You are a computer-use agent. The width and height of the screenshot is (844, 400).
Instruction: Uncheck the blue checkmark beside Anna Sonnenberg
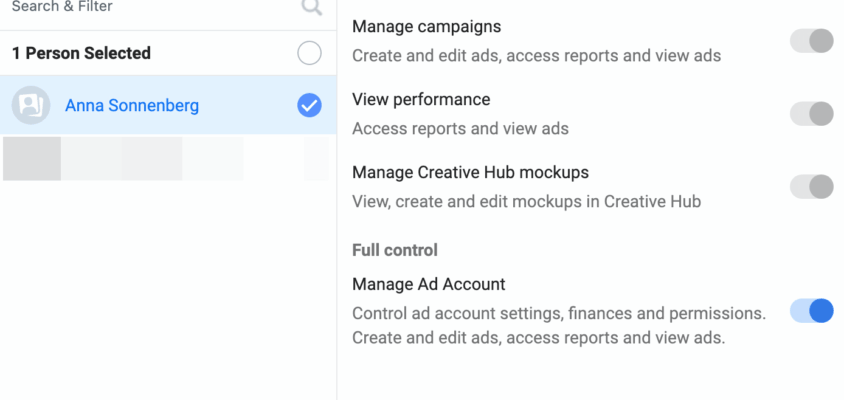[x=310, y=104]
